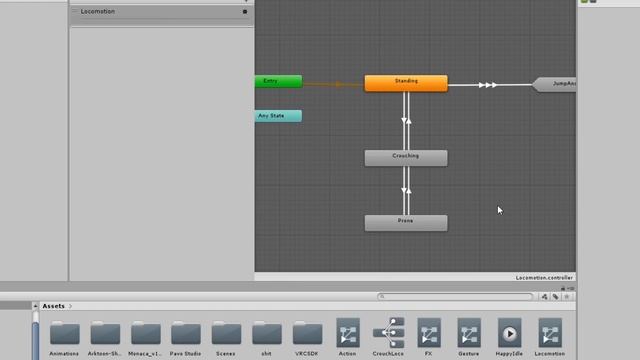The width and height of the screenshot is (640, 360).
Task: Select the Crouching to Prone transition arrow
Action: click(x=404, y=190)
